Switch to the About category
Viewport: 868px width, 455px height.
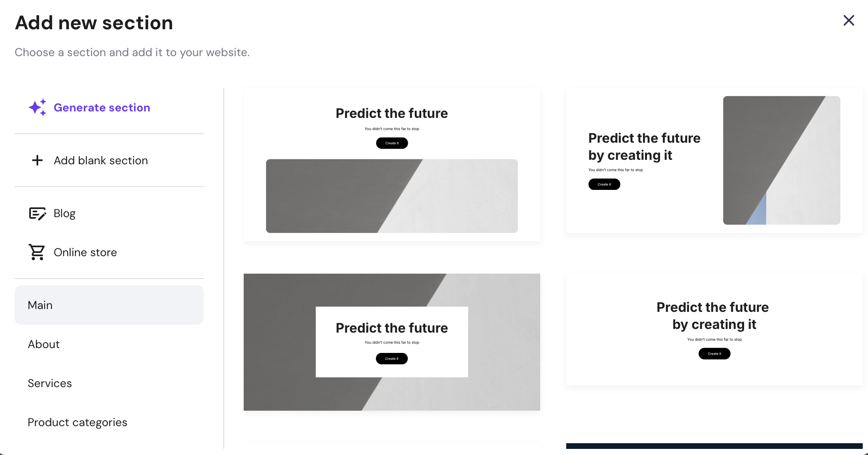point(44,344)
